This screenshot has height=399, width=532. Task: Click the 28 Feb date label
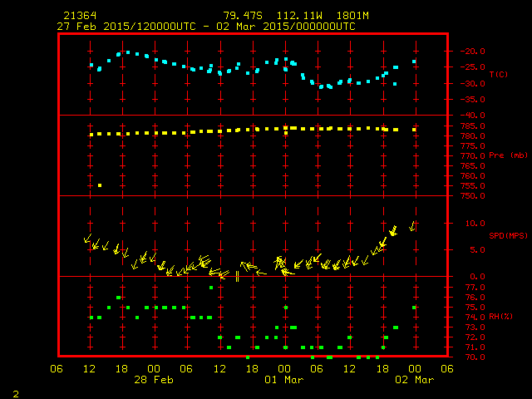click(154, 379)
